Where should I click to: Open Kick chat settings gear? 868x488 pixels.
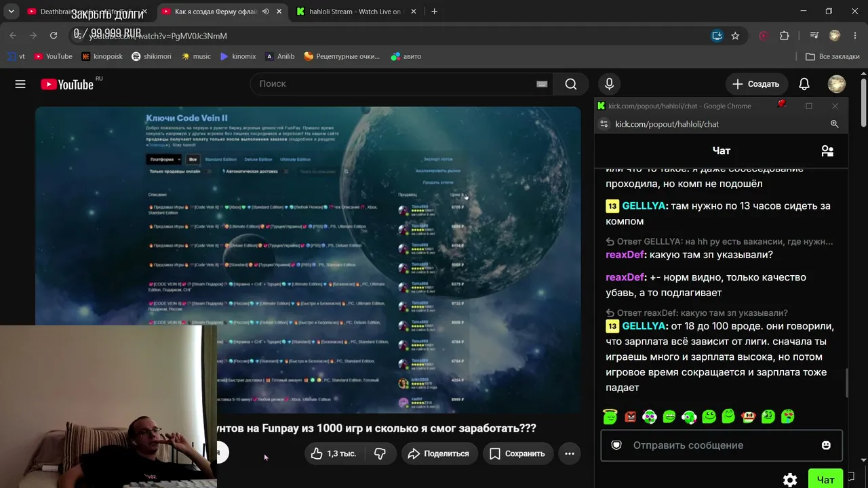[790, 480]
